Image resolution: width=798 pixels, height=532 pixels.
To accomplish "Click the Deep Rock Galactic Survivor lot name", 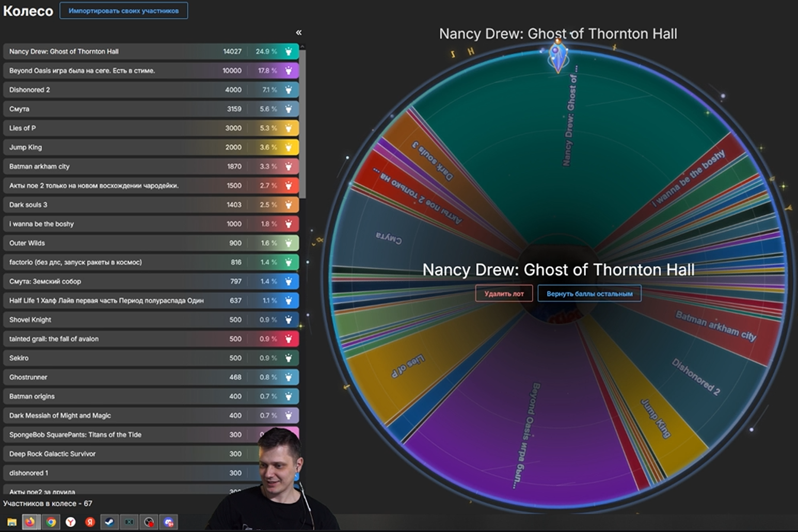I will click(52, 454).
